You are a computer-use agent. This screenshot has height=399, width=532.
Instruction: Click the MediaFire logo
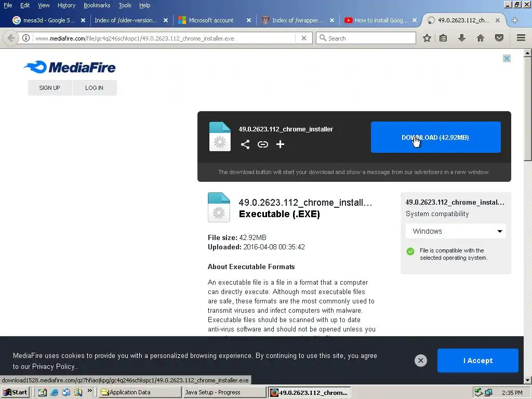pos(70,67)
